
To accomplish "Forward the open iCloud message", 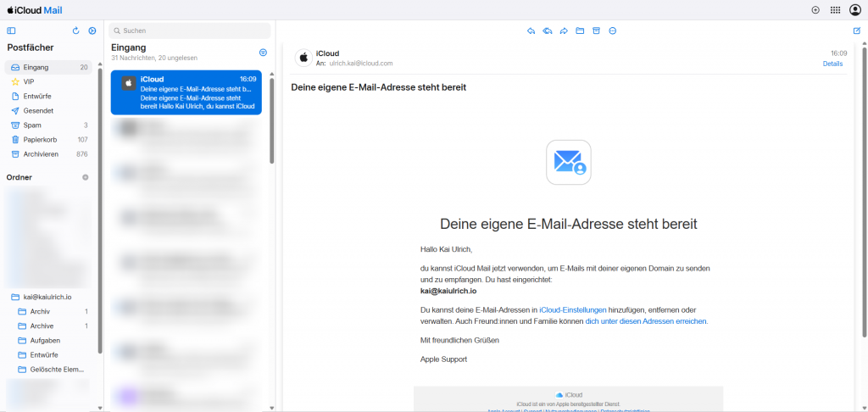I will click(x=564, y=31).
